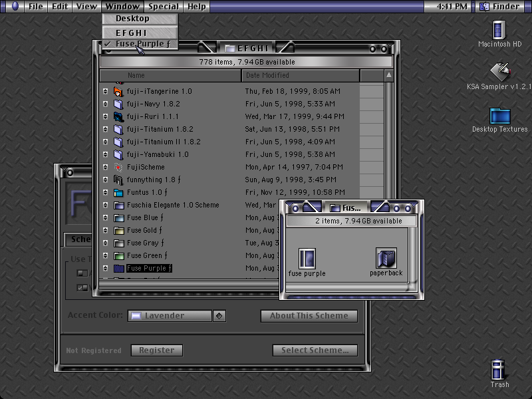This screenshot has width=532, height=399.
Task: Click the fuji-Ruri 1.1.1 icon
Action: 118,116
